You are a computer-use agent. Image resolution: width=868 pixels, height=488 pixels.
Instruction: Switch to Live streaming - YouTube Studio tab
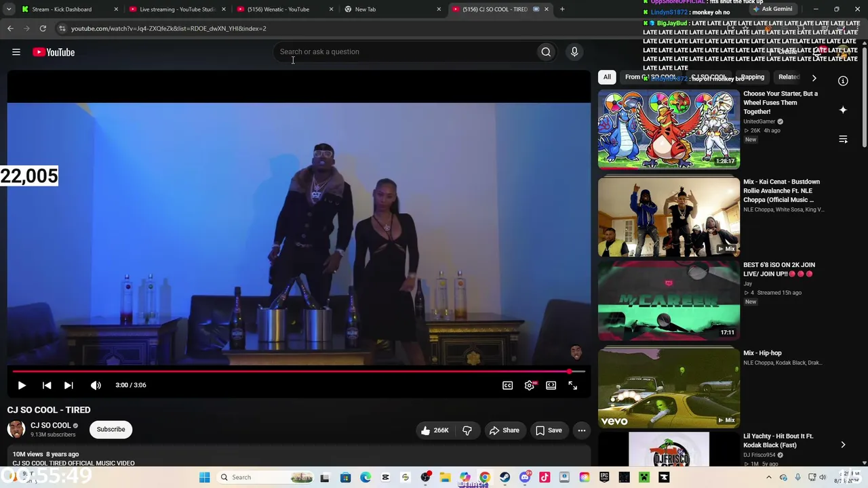click(x=178, y=9)
